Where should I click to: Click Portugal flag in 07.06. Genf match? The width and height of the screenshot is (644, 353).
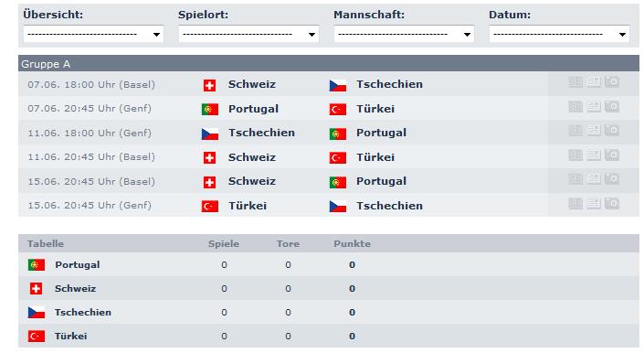(x=209, y=110)
